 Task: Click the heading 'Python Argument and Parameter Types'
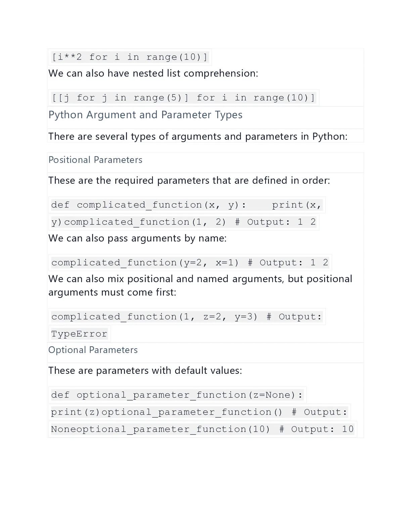coord(145,115)
